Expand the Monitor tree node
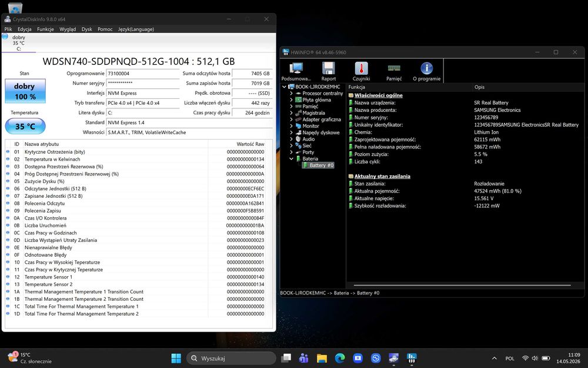Screen dimensions: 588x368 click(x=291, y=126)
